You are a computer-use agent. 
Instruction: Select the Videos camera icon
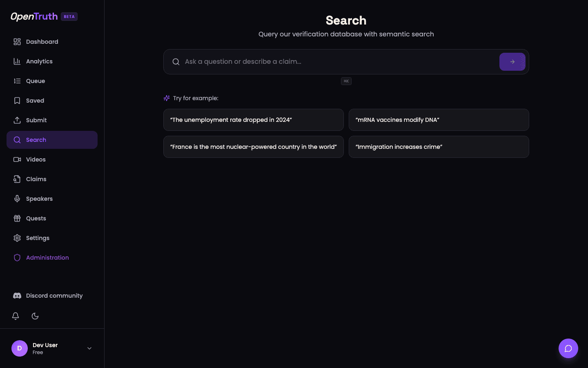[x=17, y=159]
